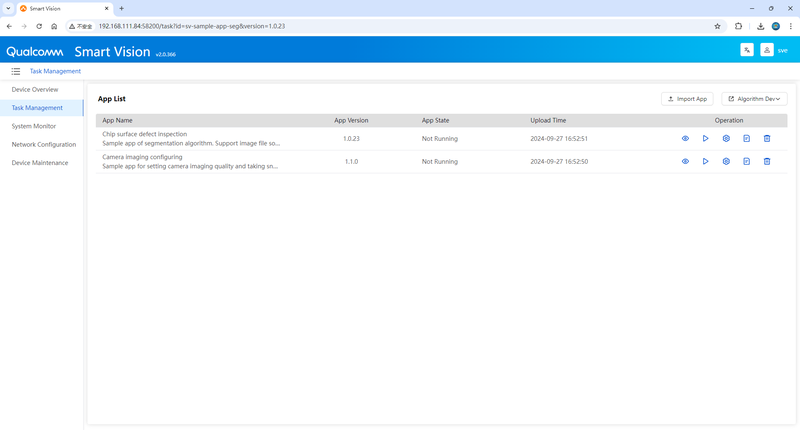Open settings for Chip surface defect inspection
800x430 pixels.
coord(726,138)
